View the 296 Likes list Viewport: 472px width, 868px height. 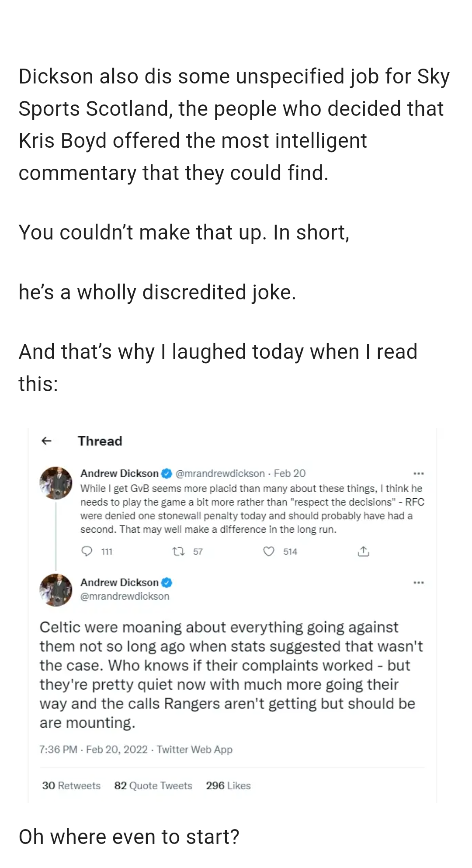pos(228,785)
